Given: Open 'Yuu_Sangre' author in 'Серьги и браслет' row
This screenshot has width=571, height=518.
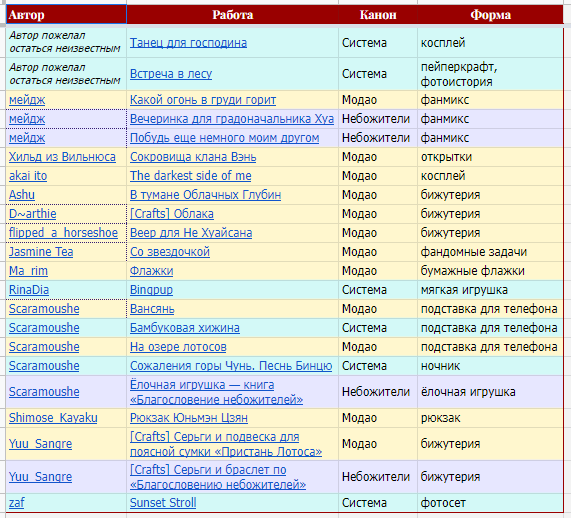Looking at the screenshot, I should coord(40,476).
